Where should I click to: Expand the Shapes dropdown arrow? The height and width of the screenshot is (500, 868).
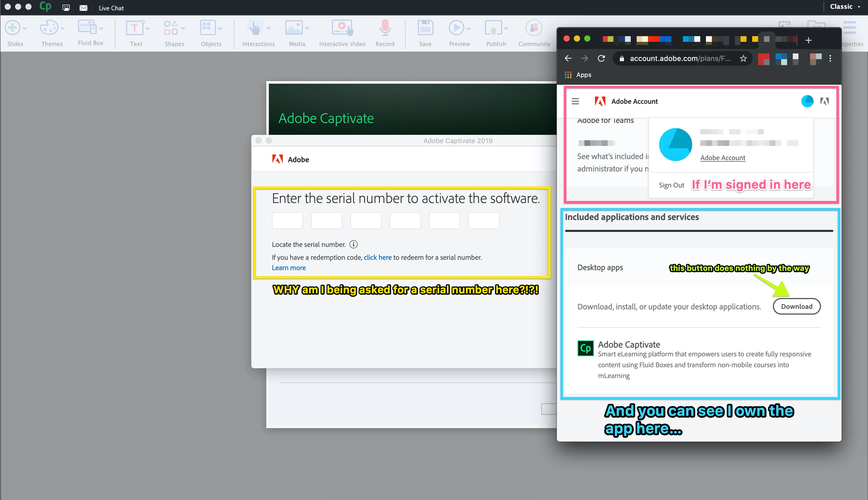183,28
